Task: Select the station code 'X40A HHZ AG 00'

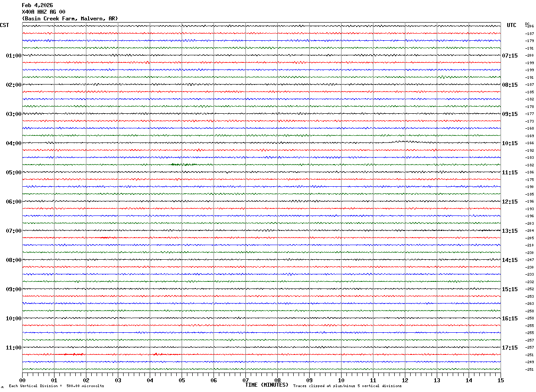Action: [43, 12]
